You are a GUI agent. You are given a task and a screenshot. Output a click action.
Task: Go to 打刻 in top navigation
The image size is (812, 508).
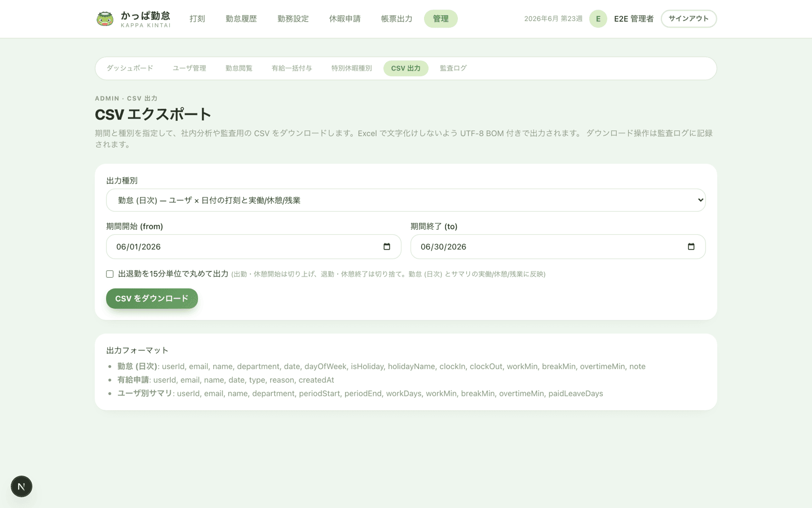(x=197, y=19)
